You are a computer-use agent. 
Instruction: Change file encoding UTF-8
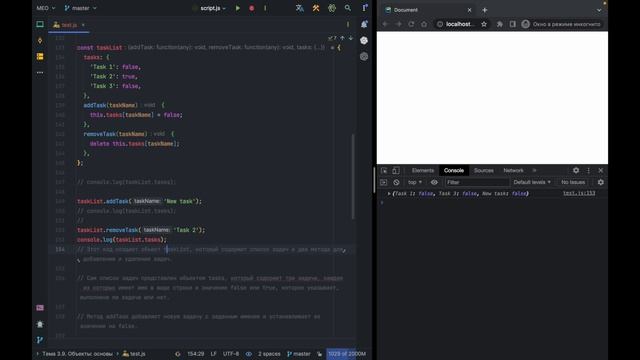(x=231, y=354)
